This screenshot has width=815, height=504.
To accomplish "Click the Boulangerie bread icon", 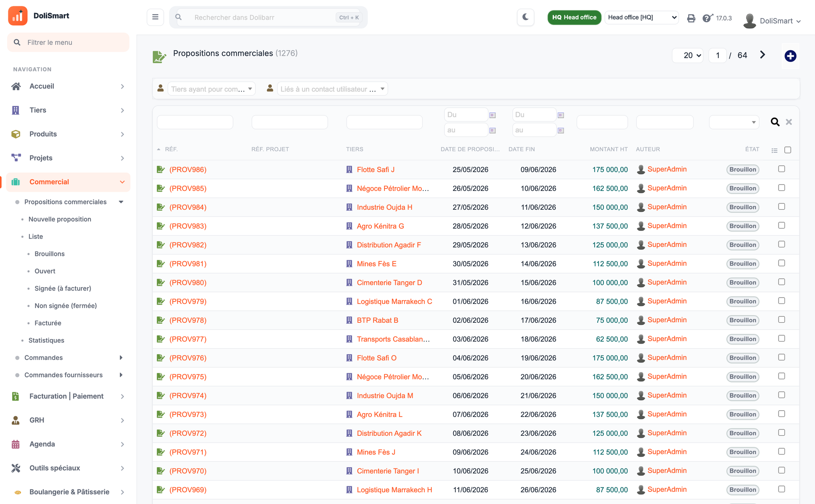I will click(x=18, y=492).
